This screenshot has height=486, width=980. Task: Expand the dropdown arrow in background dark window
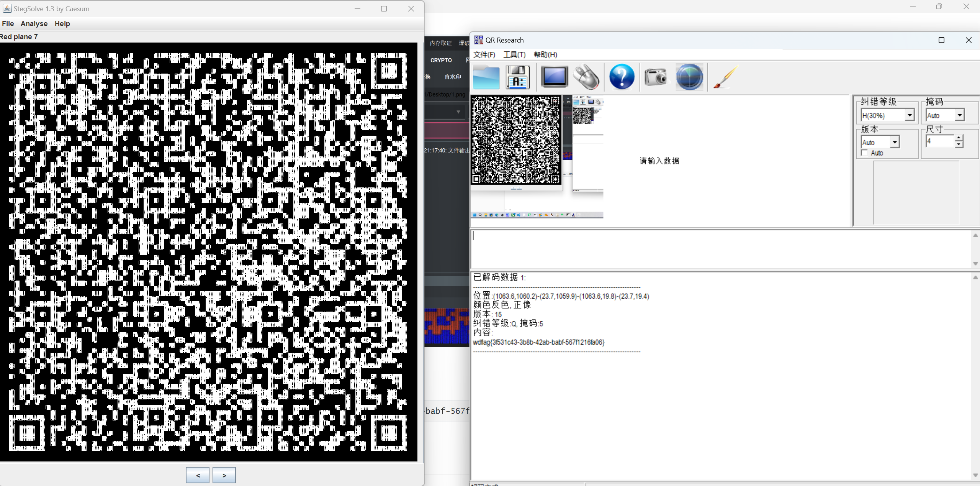(458, 112)
